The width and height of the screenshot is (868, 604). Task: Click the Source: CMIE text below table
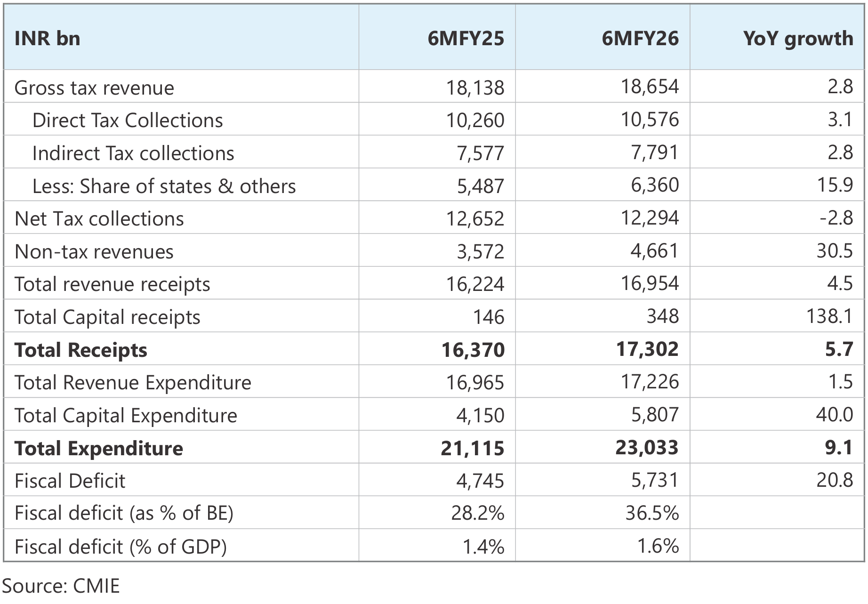[61, 587]
